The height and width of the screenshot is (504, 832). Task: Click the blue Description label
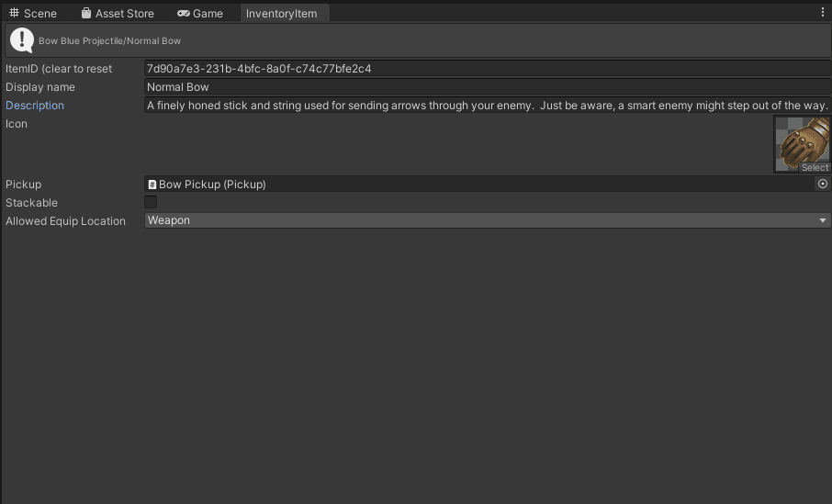pos(35,106)
